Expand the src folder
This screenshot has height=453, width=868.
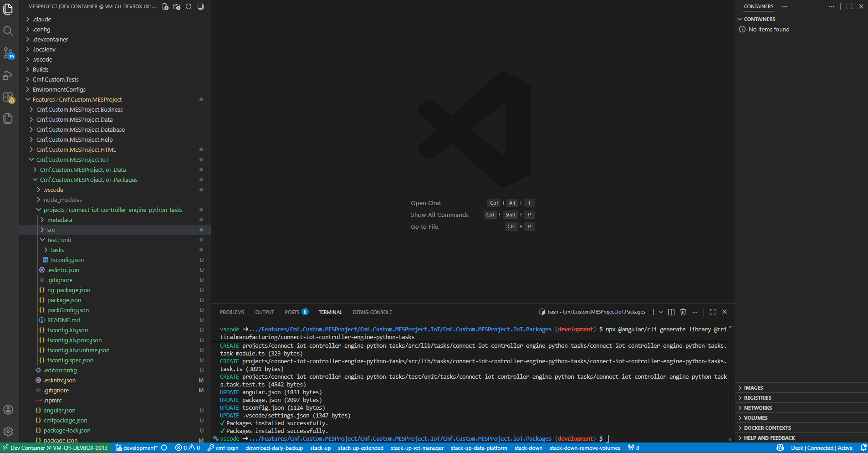click(x=51, y=230)
